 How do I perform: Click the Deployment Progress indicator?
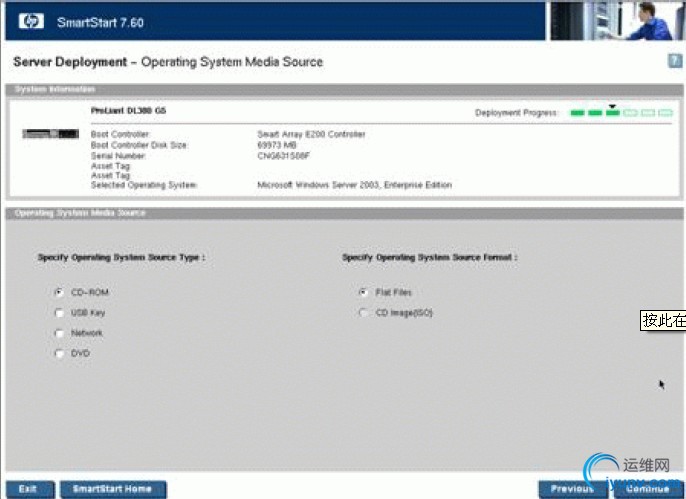[x=621, y=112]
